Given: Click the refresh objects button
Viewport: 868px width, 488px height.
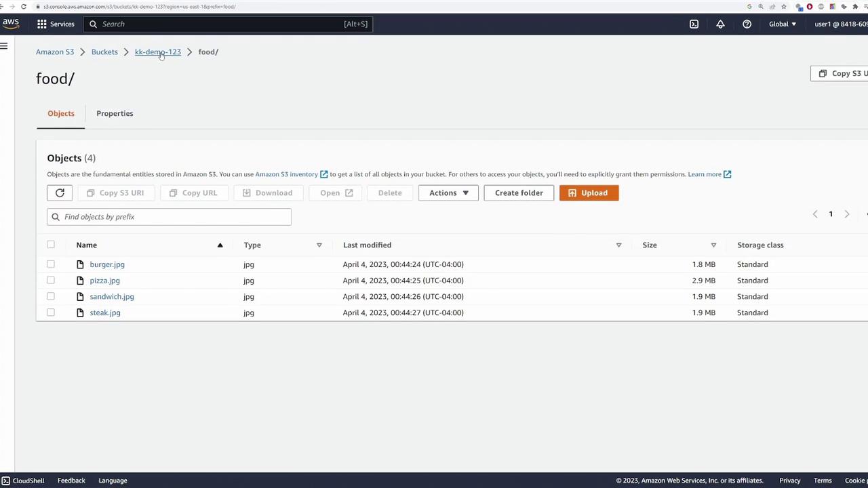Looking at the screenshot, I should (x=60, y=192).
